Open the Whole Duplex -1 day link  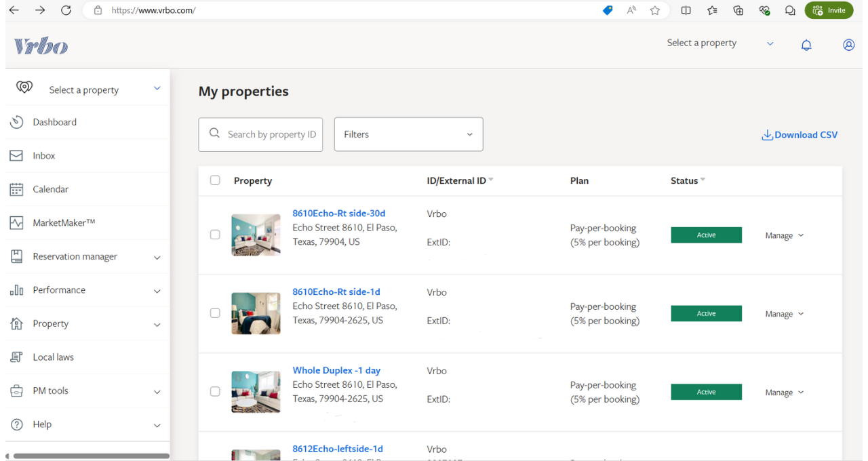click(x=336, y=370)
